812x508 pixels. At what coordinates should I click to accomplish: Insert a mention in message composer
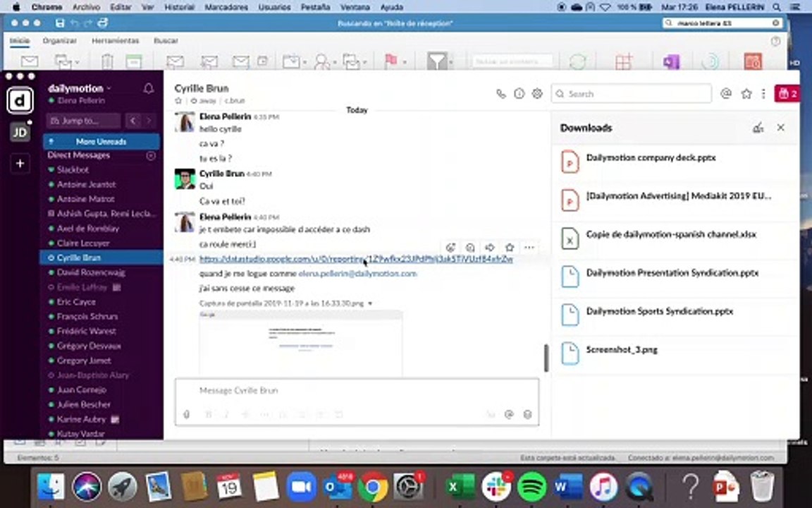(509, 414)
